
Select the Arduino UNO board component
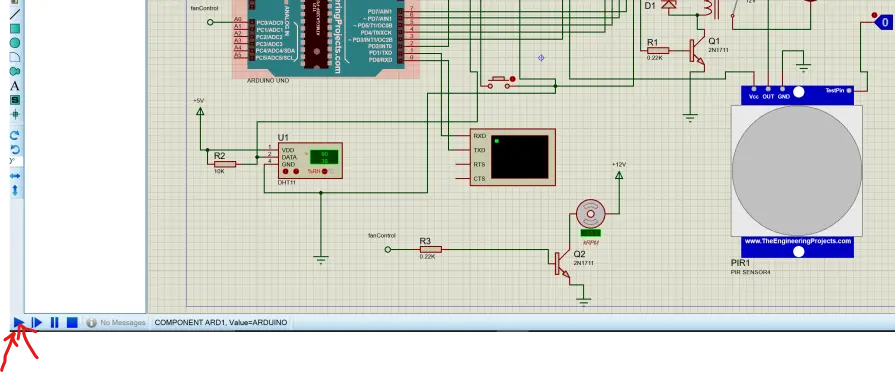326,38
